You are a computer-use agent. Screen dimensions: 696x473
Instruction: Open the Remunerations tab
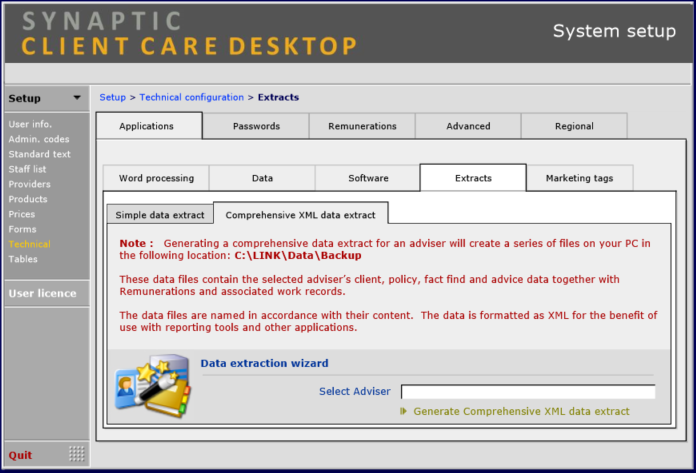click(x=362, y=126)
